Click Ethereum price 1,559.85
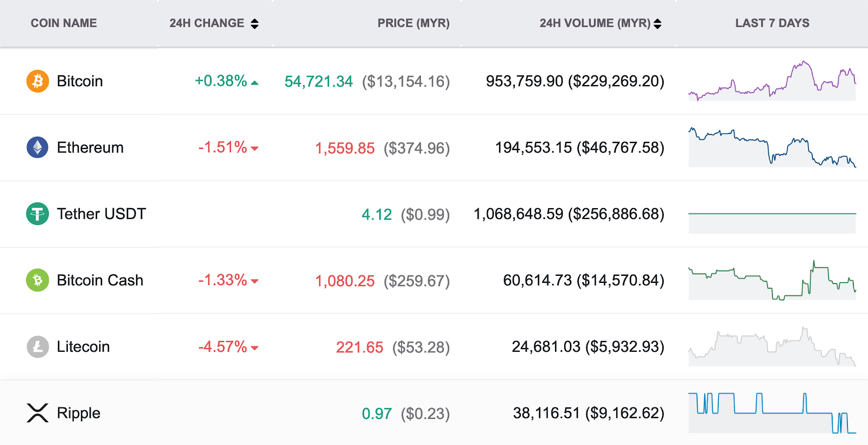This screenshot has height=445, width=868. pyautogui.click(x=345, y=148)
